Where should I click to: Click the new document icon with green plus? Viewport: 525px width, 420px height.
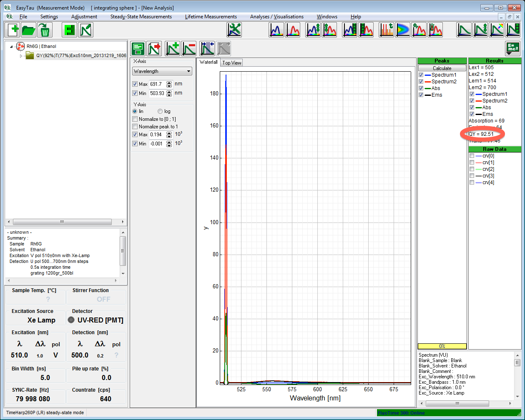click(x=13, y=30)
